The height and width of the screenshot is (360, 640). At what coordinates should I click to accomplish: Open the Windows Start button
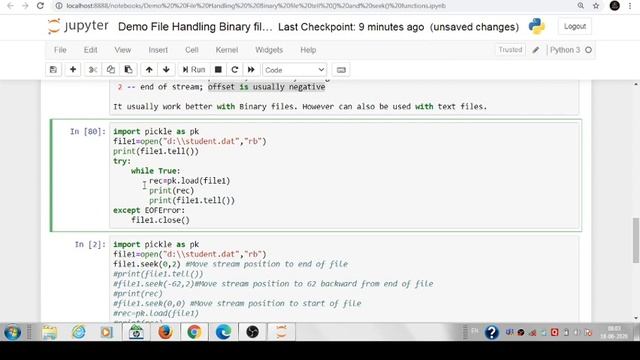(x=12, y=332)
